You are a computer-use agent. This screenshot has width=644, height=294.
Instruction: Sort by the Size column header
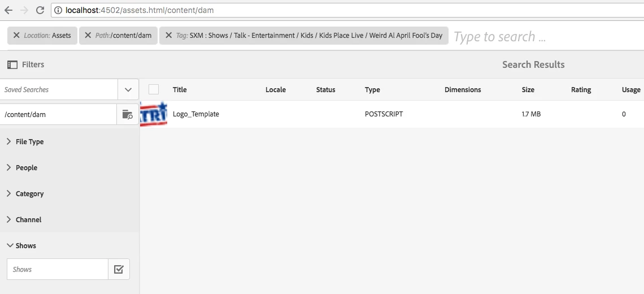click(x=528, y=90)
